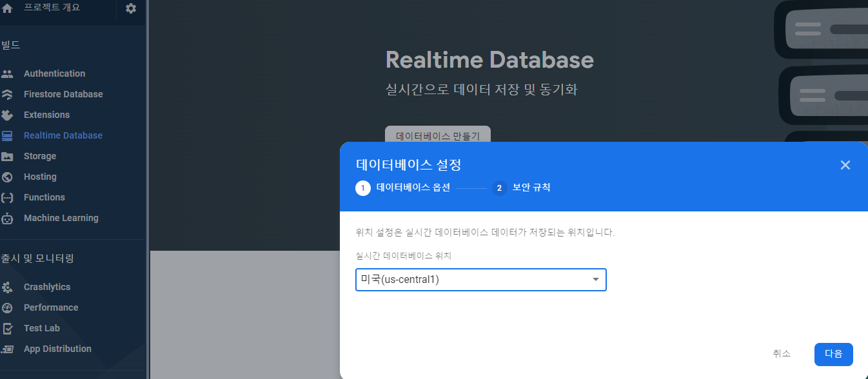Image resolution: width=868 pixels, height=379 pixels.
Task: Click the Realtime Database icon
Action: [7, 135]
